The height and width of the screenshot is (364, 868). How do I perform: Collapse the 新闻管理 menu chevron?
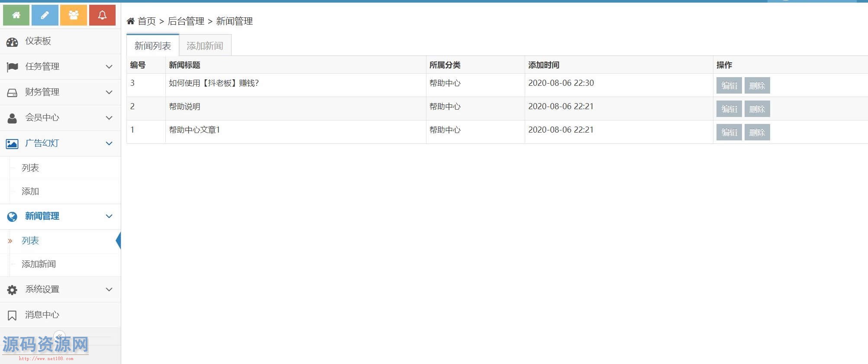click(x=109, y=216)
